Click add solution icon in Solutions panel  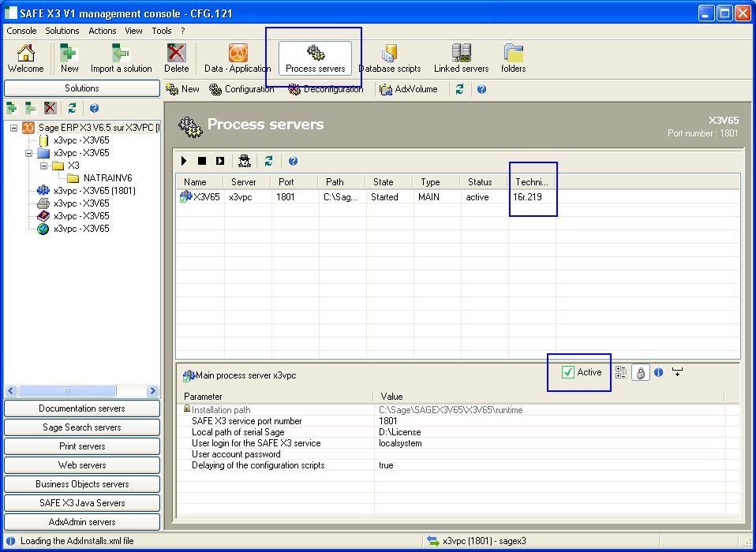click(12, 108)
